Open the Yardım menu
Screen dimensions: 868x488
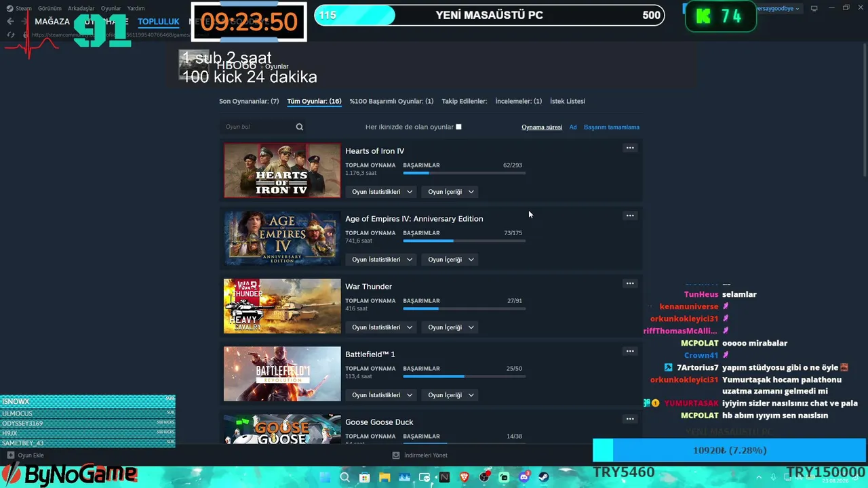136,8
